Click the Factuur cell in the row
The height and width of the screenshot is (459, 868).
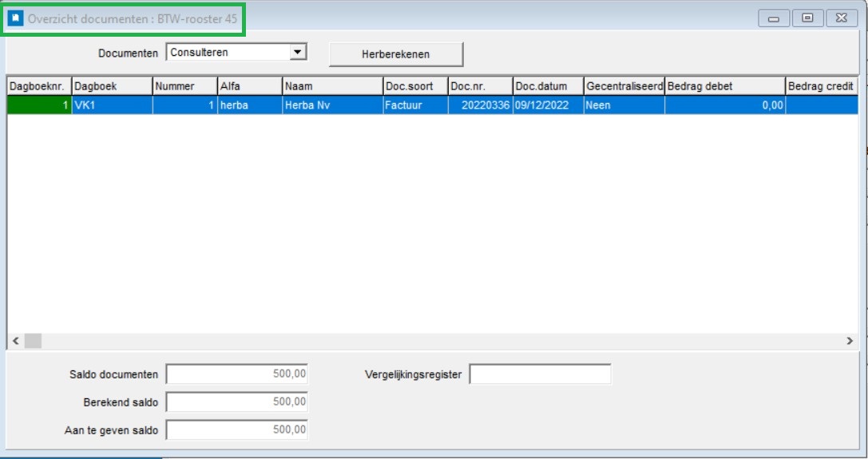pos(415,105)
